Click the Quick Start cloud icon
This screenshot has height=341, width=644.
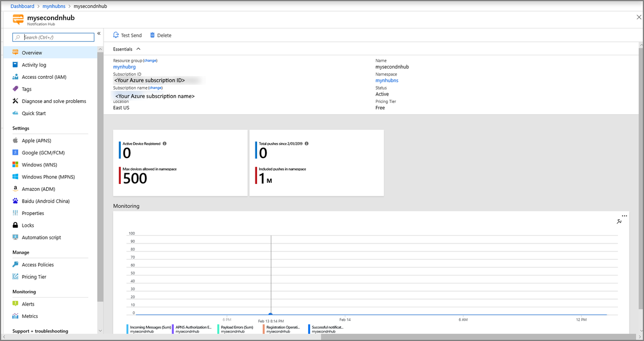point(16,113)
